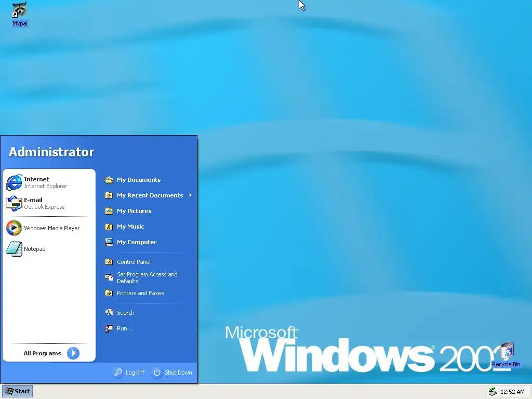Click the 'My Recent Documents' label text
This screenshot has width=532, height=399.
pos(150,195)
